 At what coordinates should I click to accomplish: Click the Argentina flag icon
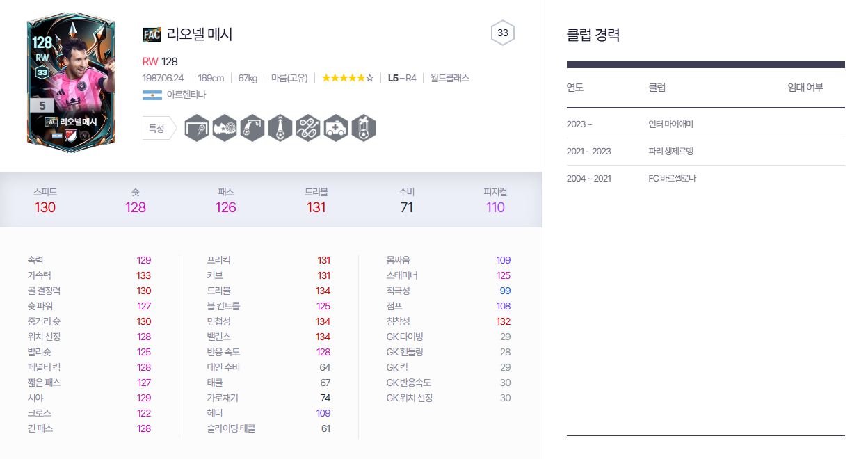point(152,95)
